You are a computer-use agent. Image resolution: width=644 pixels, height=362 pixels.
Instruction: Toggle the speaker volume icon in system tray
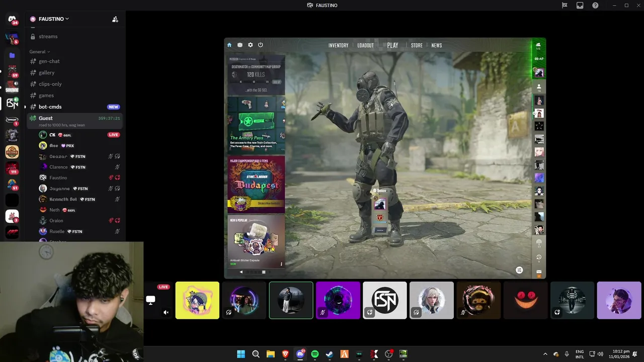coord(600,354)
